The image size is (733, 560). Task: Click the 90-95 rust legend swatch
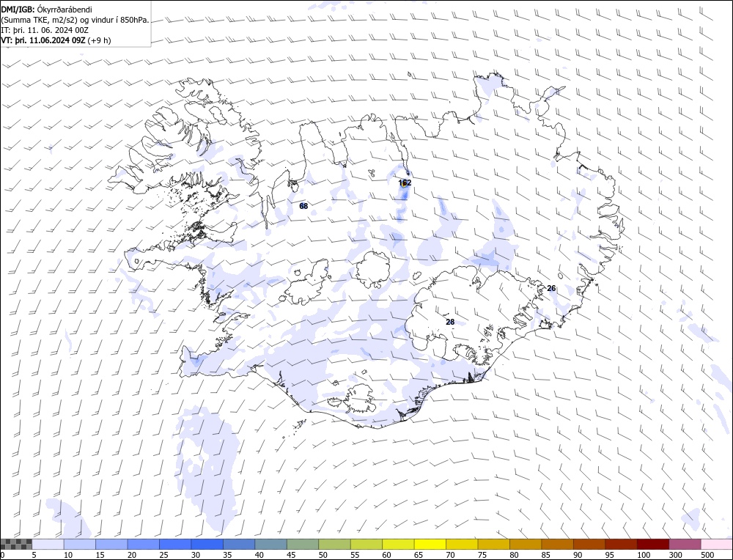[589, 544]
